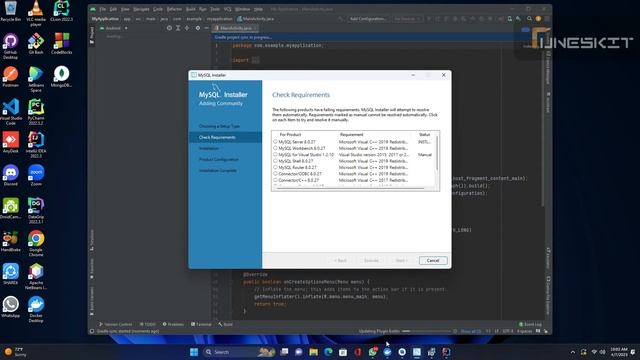The image size is (640, 360).
Task: Click Updating Plugin progress bar in status bar
Action: click(427, 331)
